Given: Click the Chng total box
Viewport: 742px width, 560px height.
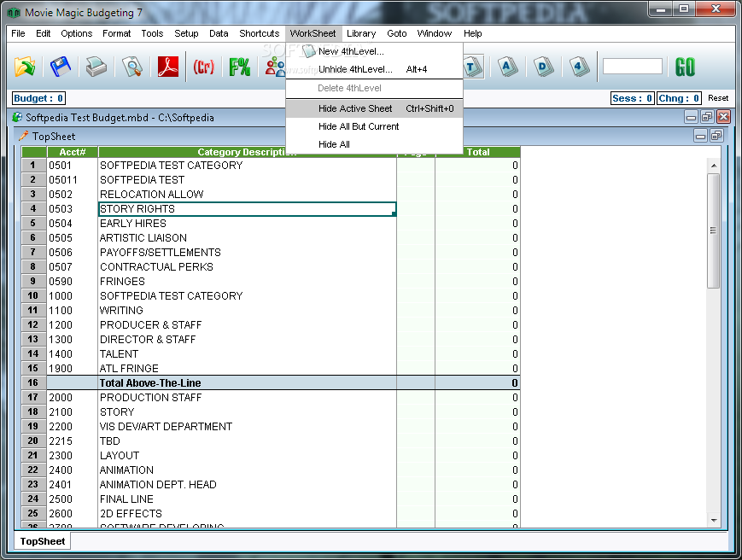Looking at the screenshot, I should tap(679, 98).
